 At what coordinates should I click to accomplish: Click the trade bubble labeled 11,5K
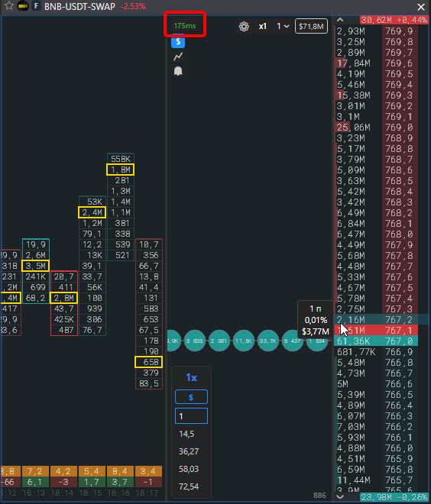[244, 341]
